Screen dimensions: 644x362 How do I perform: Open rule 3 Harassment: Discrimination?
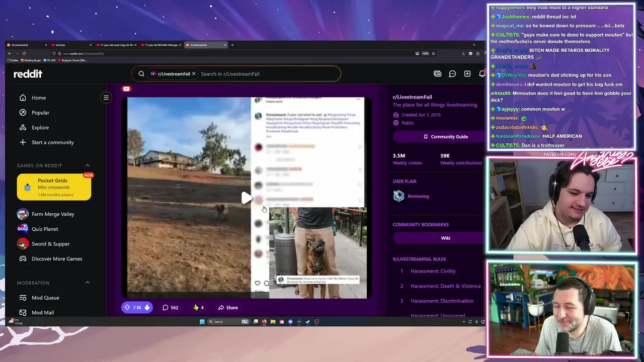pyautogui.click(x=442, y=301)
